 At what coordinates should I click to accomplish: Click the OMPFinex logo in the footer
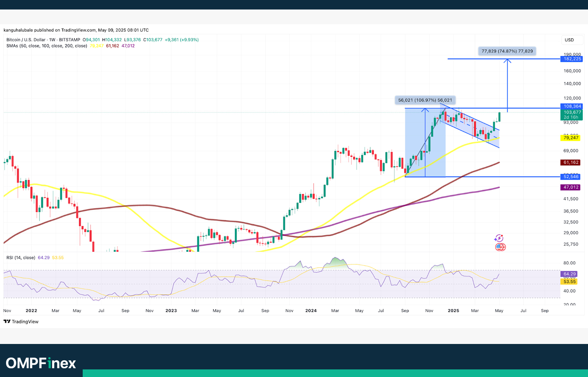tap(41, 363)
